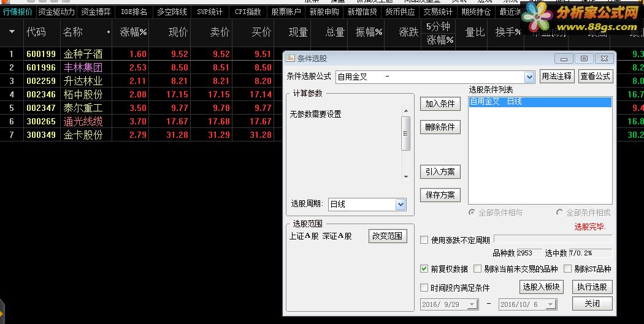Click 关闭 button in dialog
644x324 pixels.
(x=592, y=304)
